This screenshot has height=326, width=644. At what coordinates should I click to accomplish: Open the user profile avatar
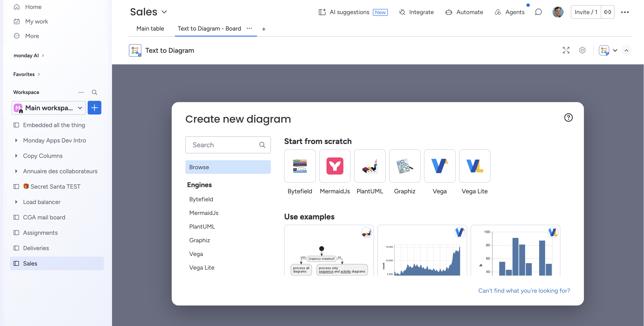(x=558, y=12)
